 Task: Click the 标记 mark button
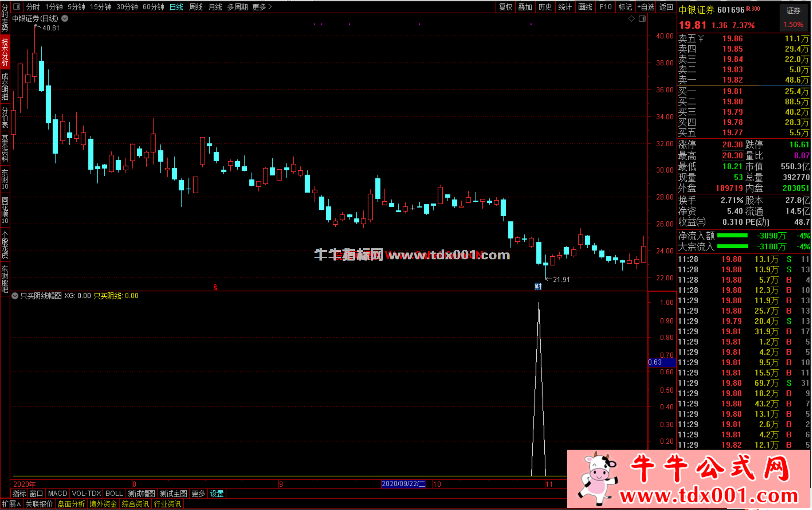click(x=625, y=7)
